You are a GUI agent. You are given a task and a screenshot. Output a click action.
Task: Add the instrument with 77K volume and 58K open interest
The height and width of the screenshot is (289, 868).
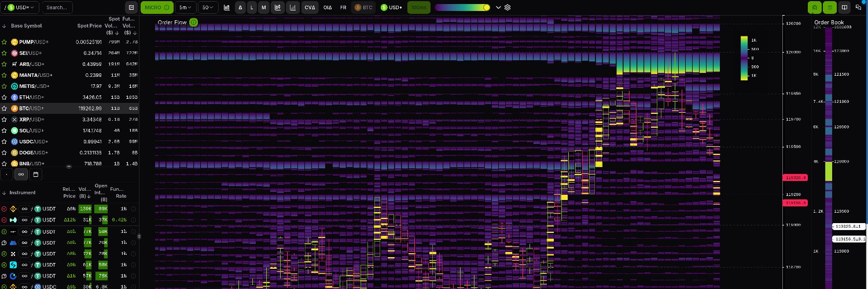coord(4,231)
